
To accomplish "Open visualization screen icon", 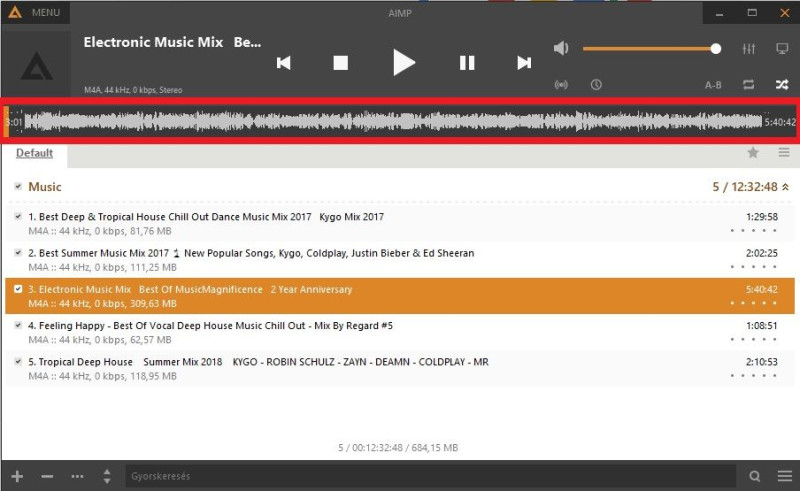I will (x=782, y=48).
